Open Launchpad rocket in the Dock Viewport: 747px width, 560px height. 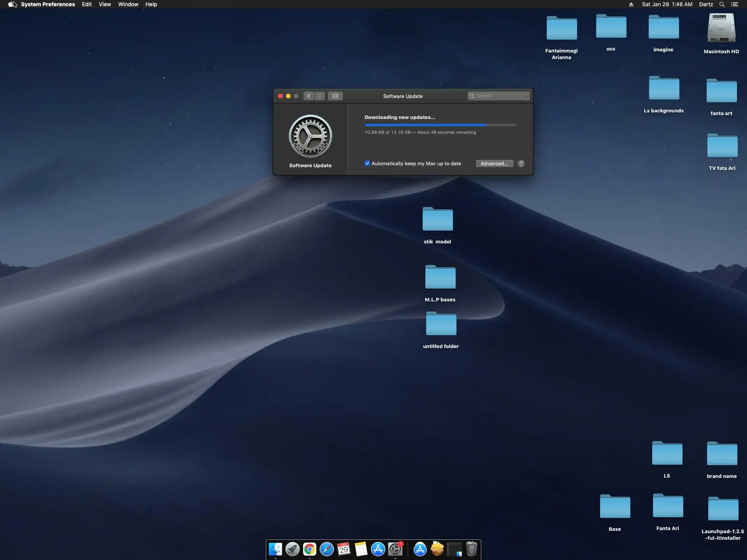(292, 549)
